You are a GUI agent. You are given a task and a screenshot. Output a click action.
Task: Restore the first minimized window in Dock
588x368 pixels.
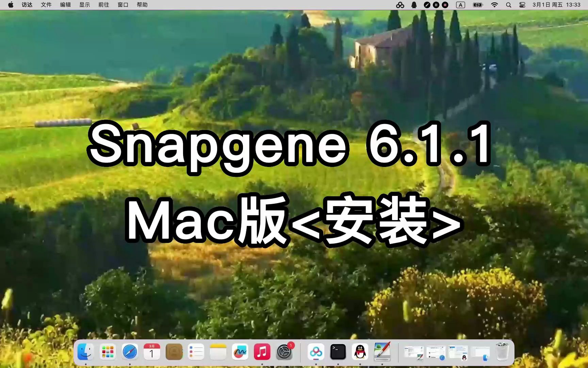click(413, 353)
